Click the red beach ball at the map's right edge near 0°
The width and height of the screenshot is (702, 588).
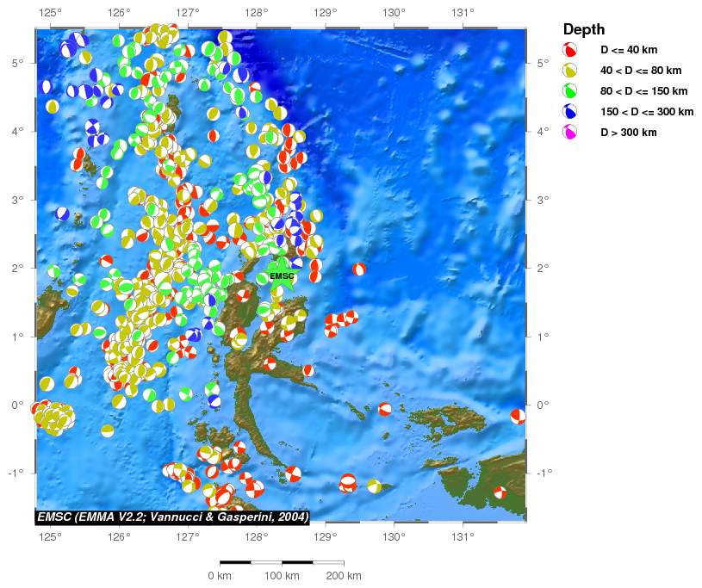[x=518, y=417]
